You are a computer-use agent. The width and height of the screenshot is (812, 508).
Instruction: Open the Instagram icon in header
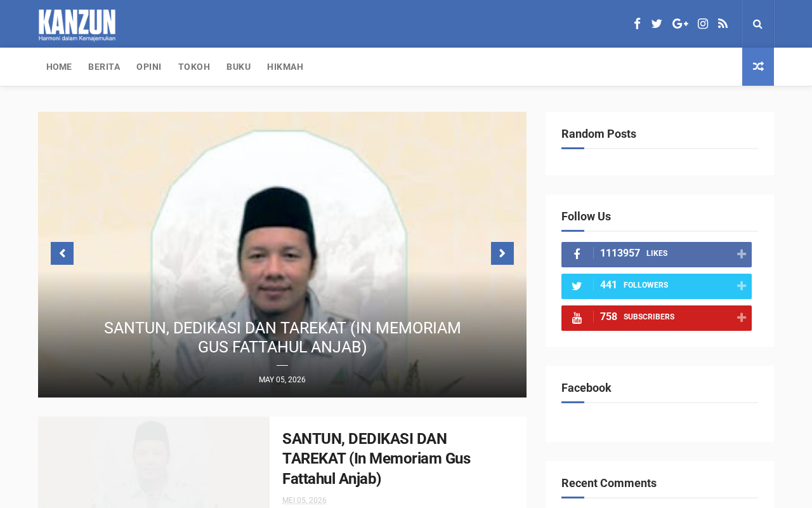point(703,23)
